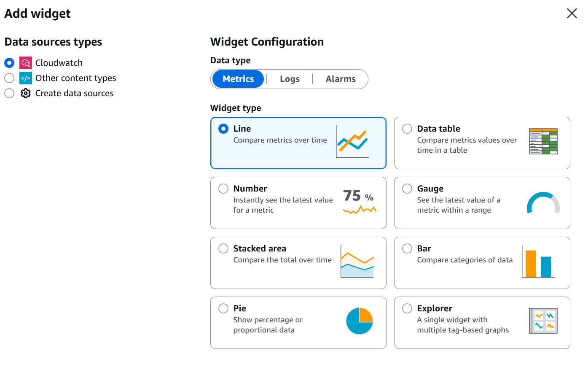Image resolution: width=588 pixels, height=370 pixels.
Task: Click the 75% number widget preview
Action: [359, 202]
